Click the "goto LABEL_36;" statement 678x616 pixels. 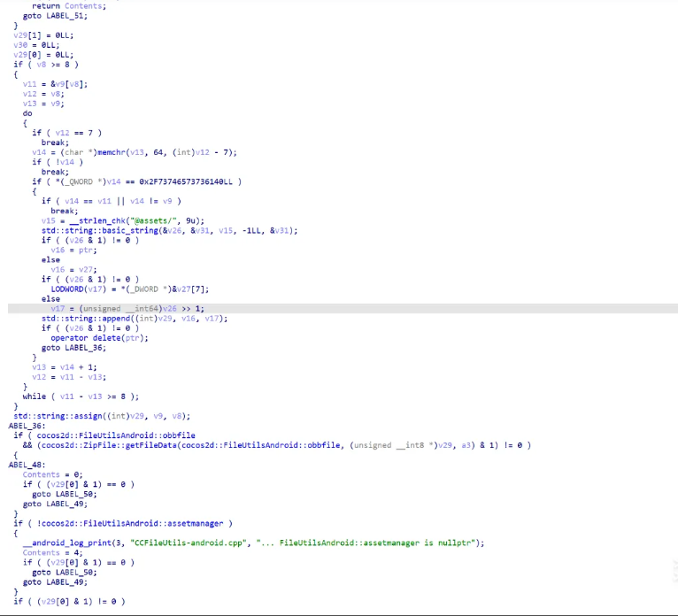click(74, 348)
